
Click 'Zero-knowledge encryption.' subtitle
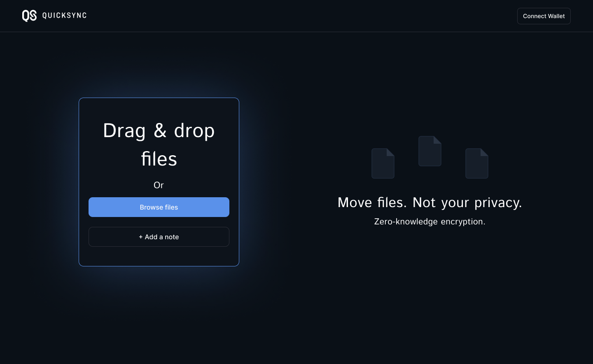430,222
